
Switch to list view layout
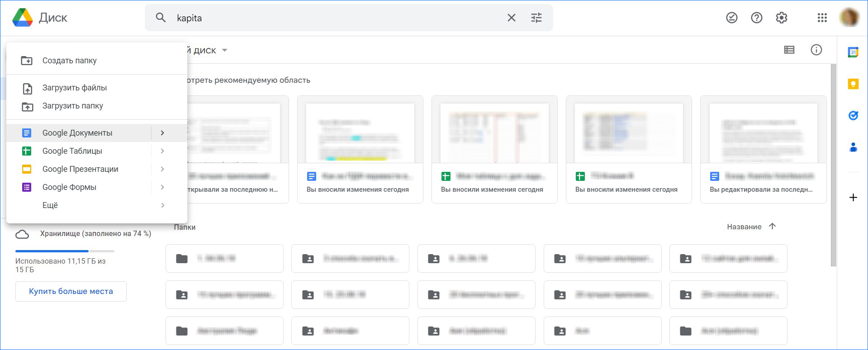pos(789,50)
